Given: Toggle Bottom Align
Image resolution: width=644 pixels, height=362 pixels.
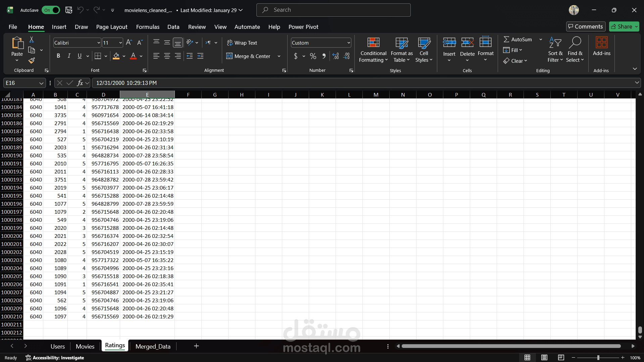Looking at the screenshot, I should point(178,43).
